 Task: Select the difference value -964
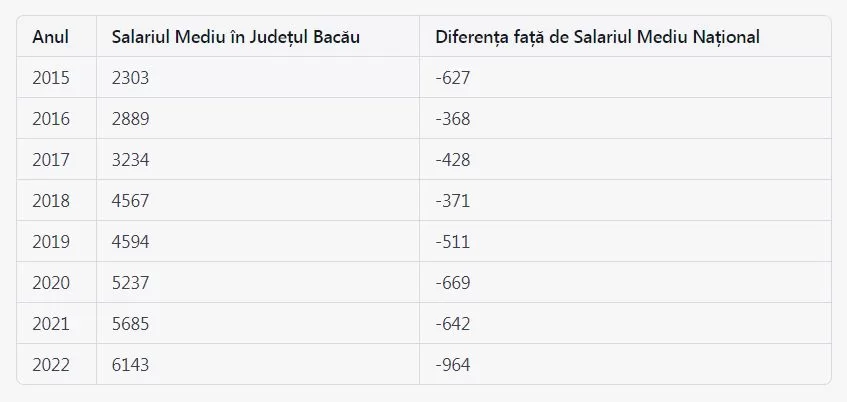(x=453, y=365)
